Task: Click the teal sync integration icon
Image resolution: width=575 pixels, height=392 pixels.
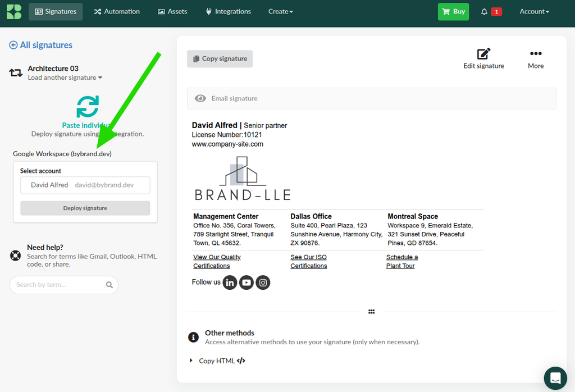Action: point(88,106)
